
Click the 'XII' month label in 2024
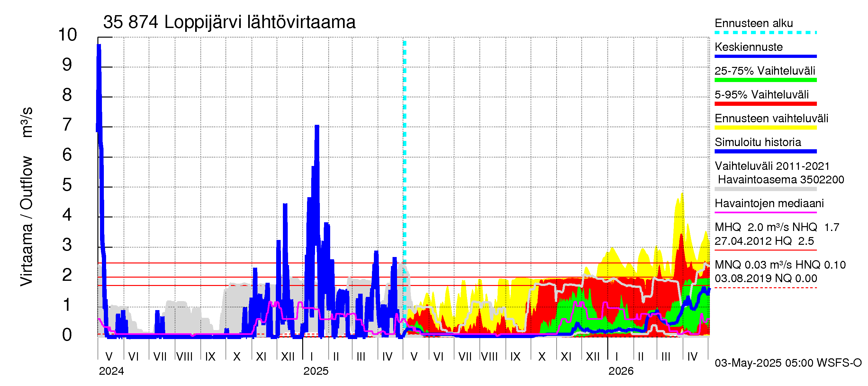(288, 357)
